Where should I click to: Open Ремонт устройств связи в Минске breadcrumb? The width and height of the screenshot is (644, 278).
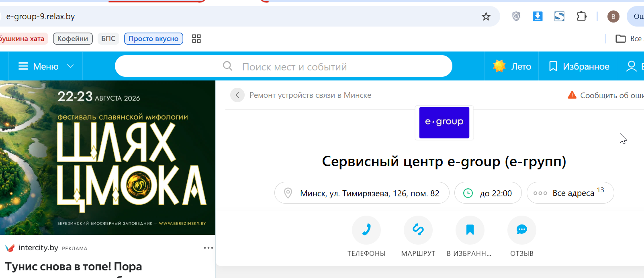310,95
